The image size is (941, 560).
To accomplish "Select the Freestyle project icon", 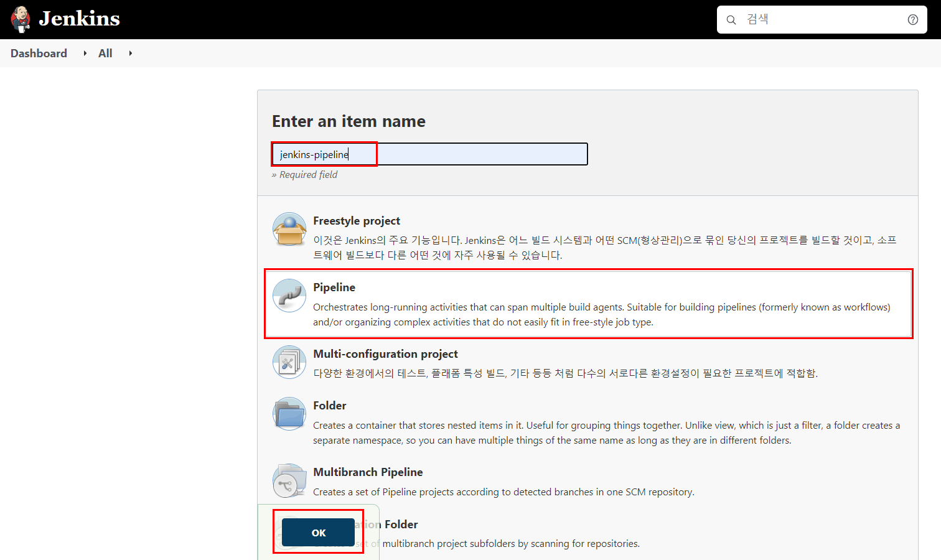I will 289,229.
